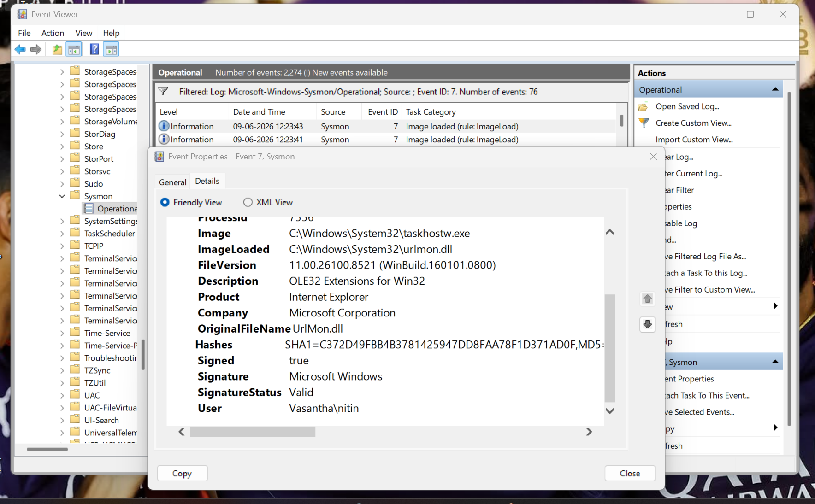Open the File menu
The width and height of the screenshot is (815, 504).
24,33
